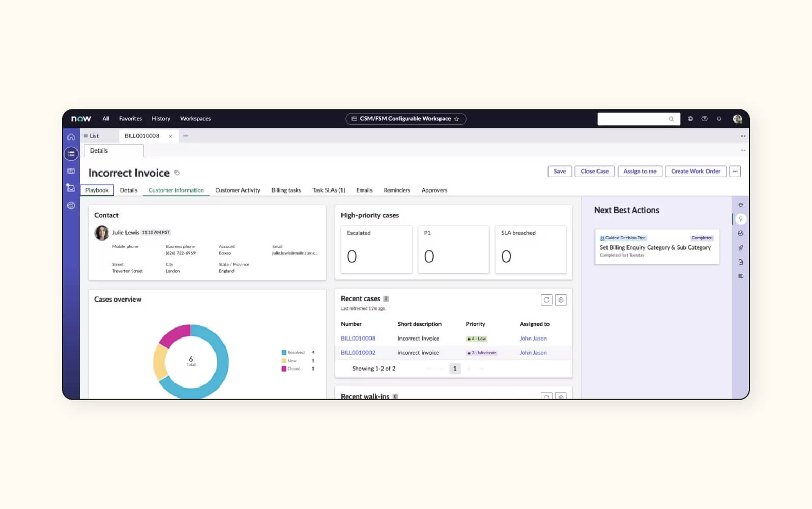Select the lightbulb Next Best Actions icon
Viewport: 812px width, 509px height.
coord(741,219)
